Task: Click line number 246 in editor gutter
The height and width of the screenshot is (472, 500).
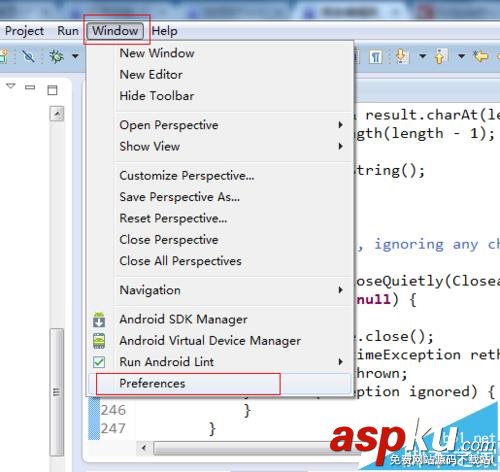Action: pos(113,410)
